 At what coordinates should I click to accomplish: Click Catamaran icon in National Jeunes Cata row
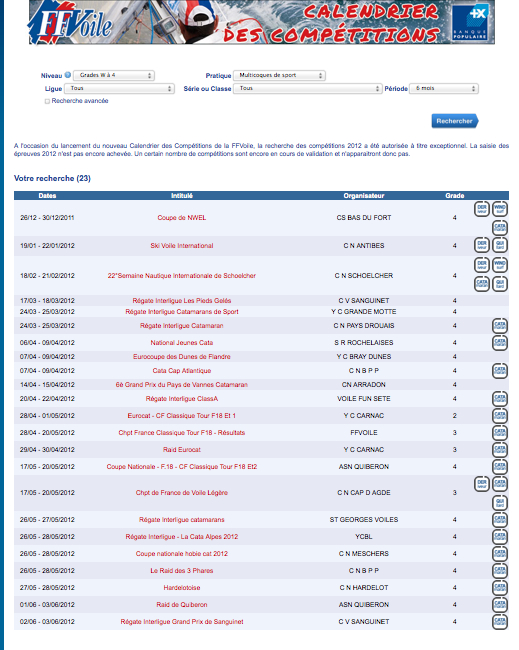tap(500, 343)
